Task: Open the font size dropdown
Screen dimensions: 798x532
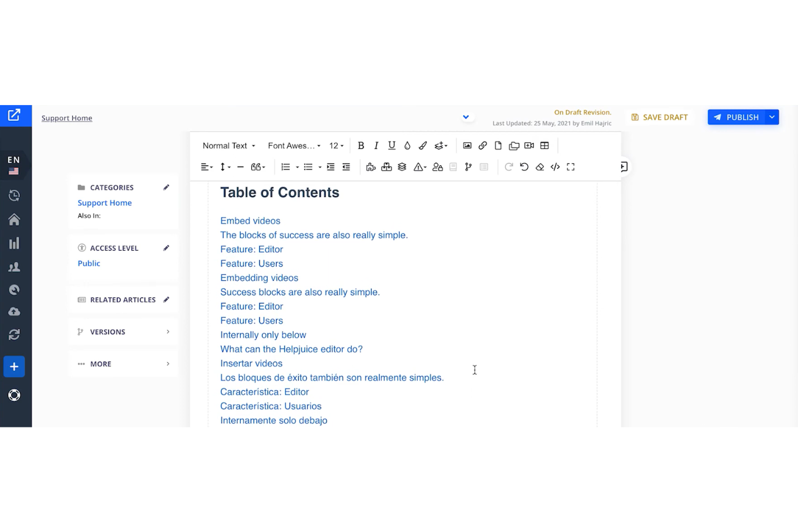Action: [x=336, y=145]
